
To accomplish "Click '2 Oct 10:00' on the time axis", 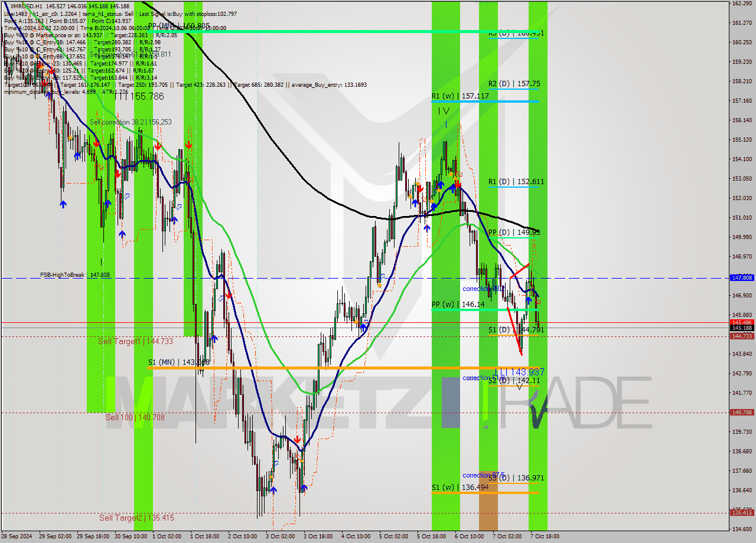I will [242, 537].
